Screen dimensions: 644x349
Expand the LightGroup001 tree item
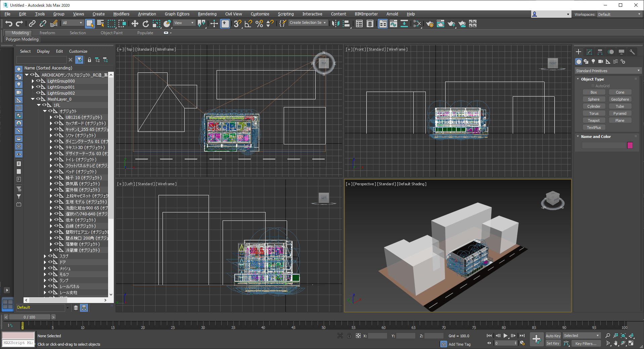click(33, 87)
